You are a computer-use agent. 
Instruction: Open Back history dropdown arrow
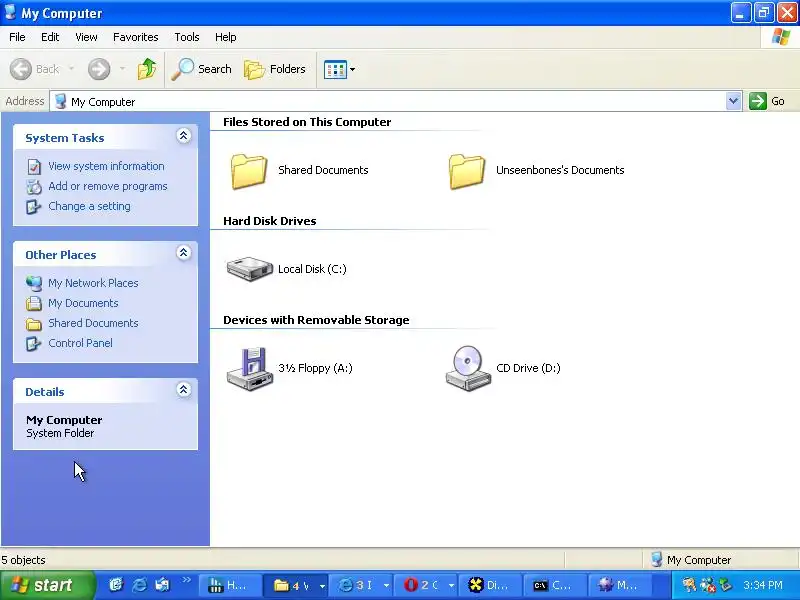click(71, 69)
